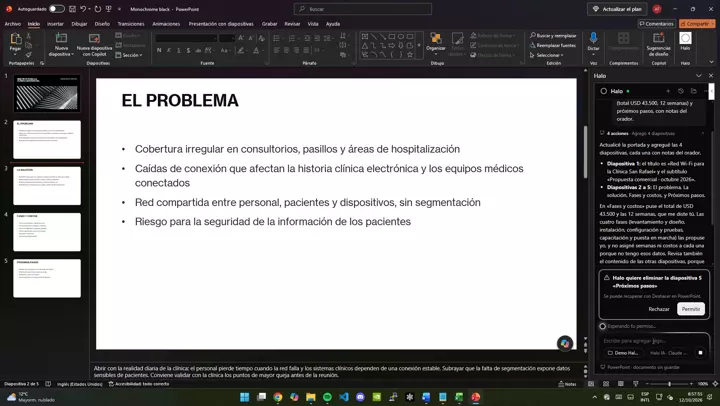The width and height of the screenshot is (720, 406).
Task: Open the Animaciones tab
Action: click(166, 24)
